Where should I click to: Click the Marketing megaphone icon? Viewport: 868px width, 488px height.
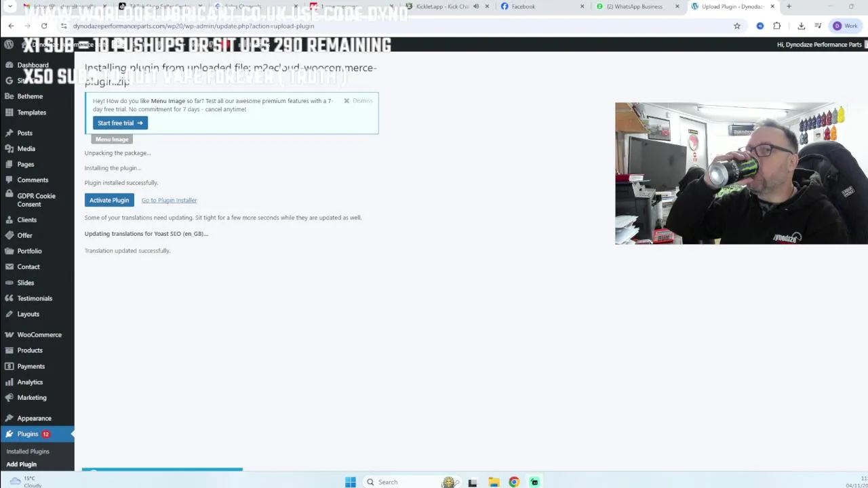coord(9,398)
